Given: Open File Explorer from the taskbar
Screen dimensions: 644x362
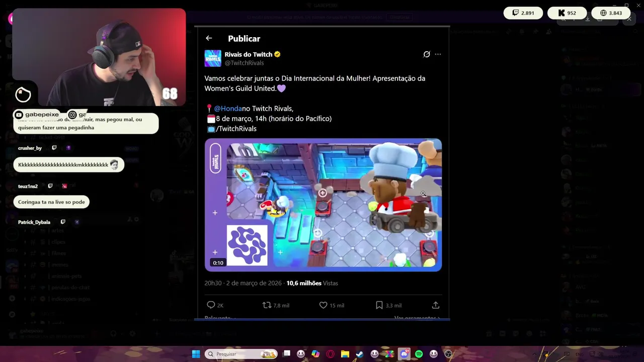Looking at the screenshot, I should click(345, 354).
